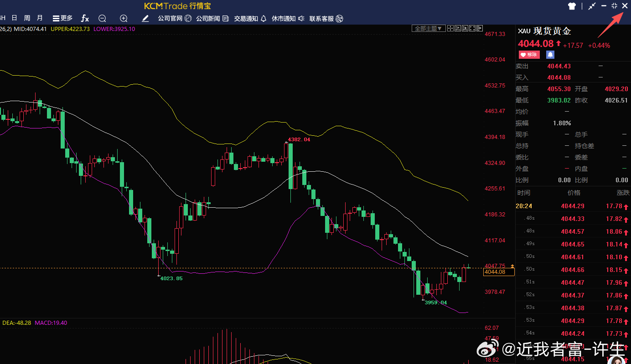Open 休市通知 market closure notices
Image resolution: width=631 pixels, height=364 pixels.
click(288, 19)
